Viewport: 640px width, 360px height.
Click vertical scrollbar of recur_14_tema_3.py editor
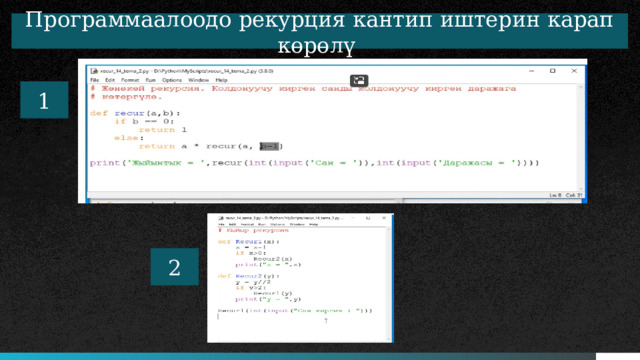pyautogui.click(x=389, y=284)
